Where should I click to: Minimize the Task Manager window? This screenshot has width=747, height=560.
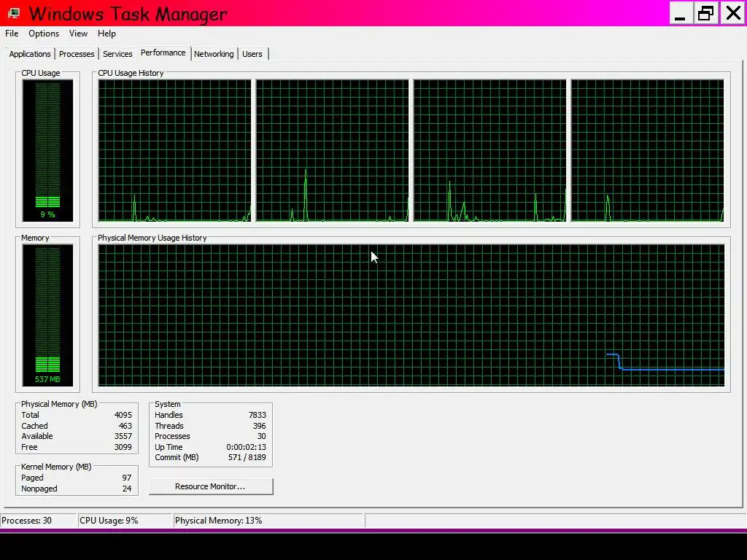pos(681,13)
